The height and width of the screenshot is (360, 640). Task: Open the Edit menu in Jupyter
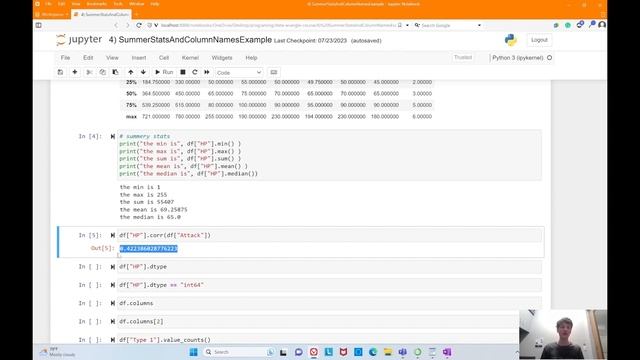click(88, 58)
